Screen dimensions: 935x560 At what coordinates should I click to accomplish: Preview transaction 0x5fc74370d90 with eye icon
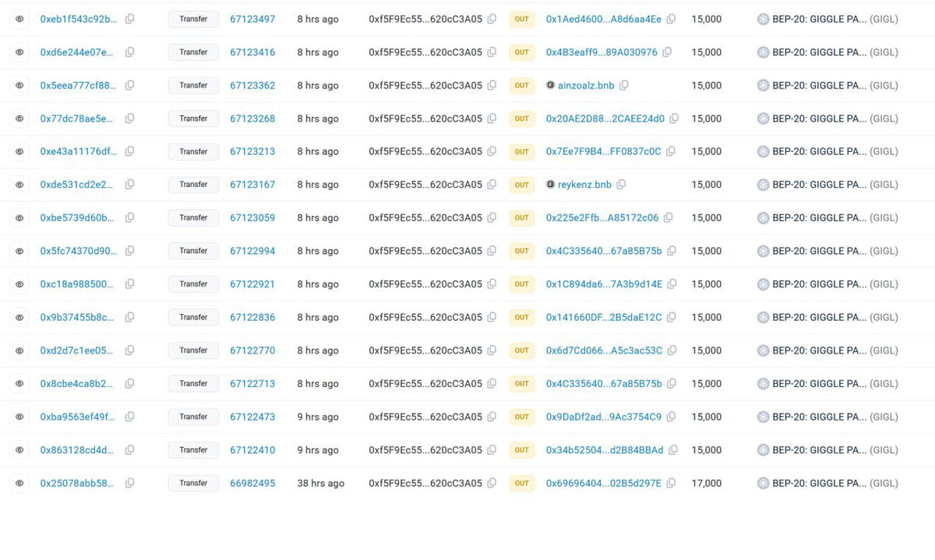coord(19,251)
